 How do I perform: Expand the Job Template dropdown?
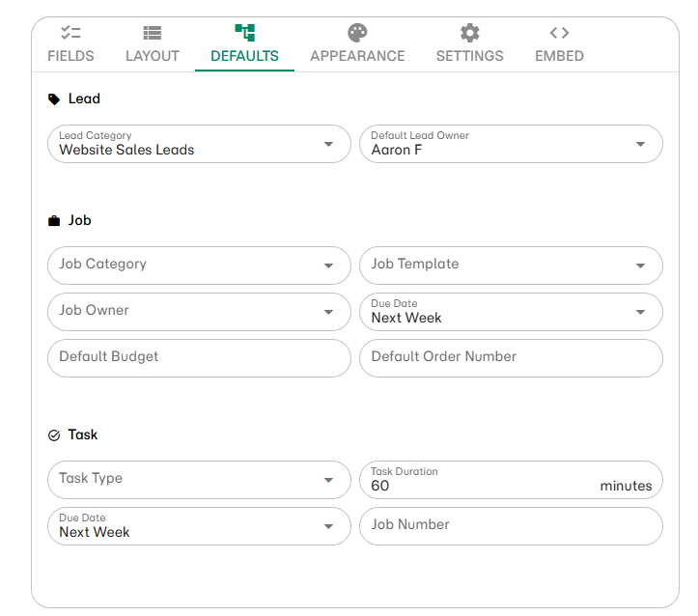[x=511, y=266]
